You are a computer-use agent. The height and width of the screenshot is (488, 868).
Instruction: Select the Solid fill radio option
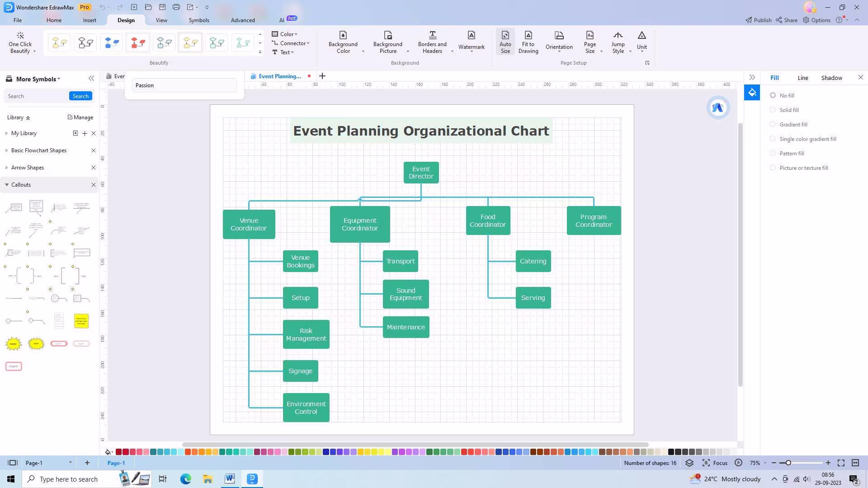click(x=773, y=110)
